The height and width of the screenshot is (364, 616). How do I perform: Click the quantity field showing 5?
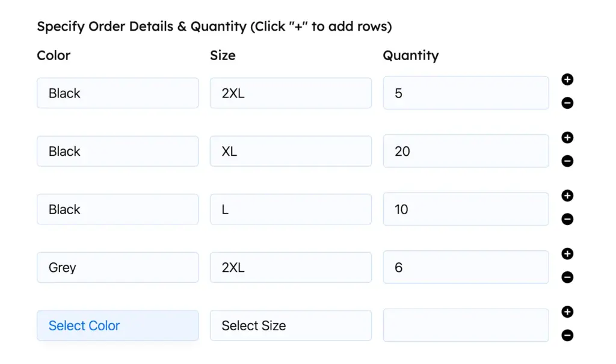pyautogui.click(x=466, y=93)
